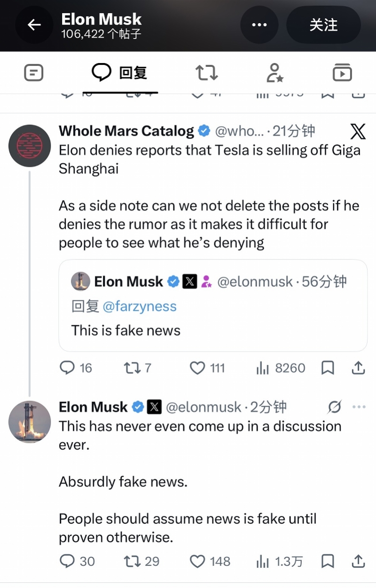Share the Whole Mars Catalog post
This screenshot has width=376, height=588.
[358, 368]
